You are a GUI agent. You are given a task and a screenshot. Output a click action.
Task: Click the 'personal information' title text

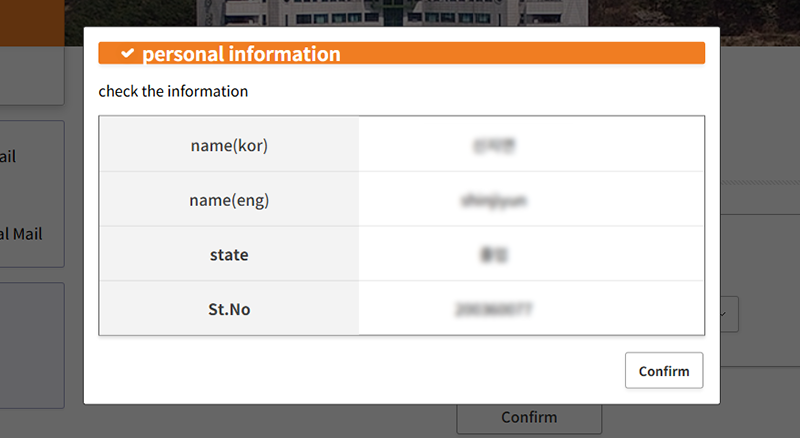pos(241,54)
